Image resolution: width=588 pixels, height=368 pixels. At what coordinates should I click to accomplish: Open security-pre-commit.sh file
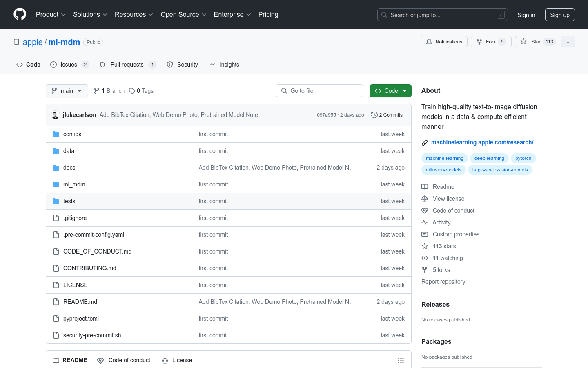tap(92, 335)
